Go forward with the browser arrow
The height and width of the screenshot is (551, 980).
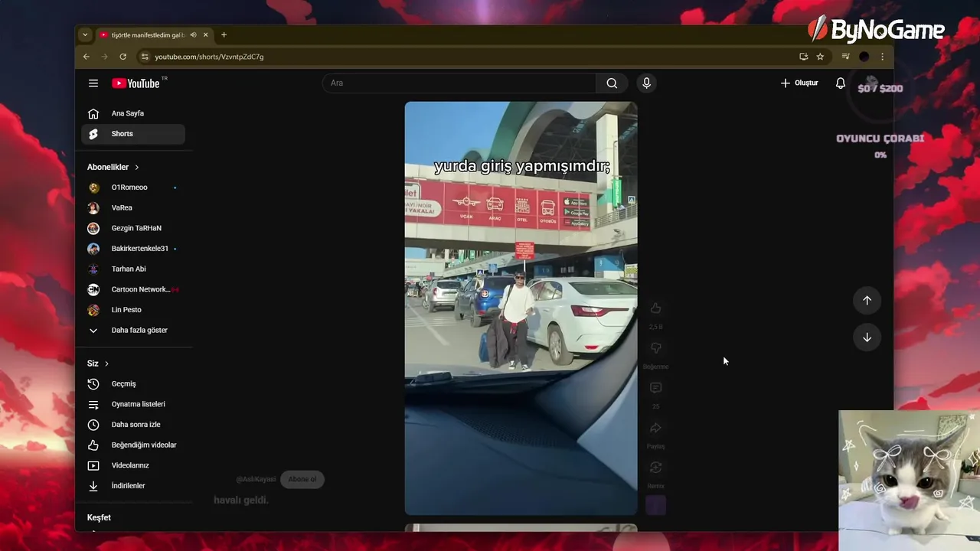coord(105,57)
